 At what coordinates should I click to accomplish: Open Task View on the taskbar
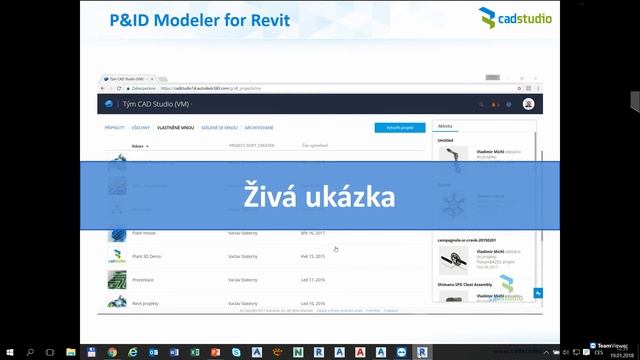(50, 352)
